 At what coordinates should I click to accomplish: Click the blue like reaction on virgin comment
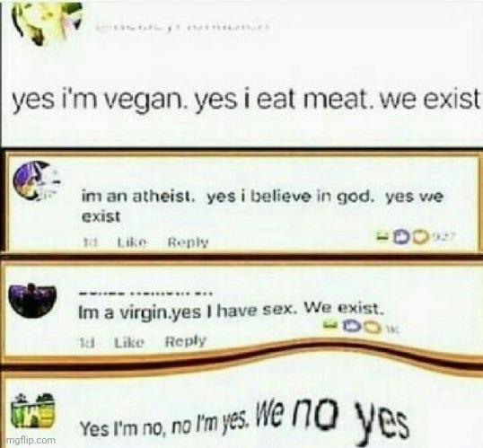click(351, 326)
